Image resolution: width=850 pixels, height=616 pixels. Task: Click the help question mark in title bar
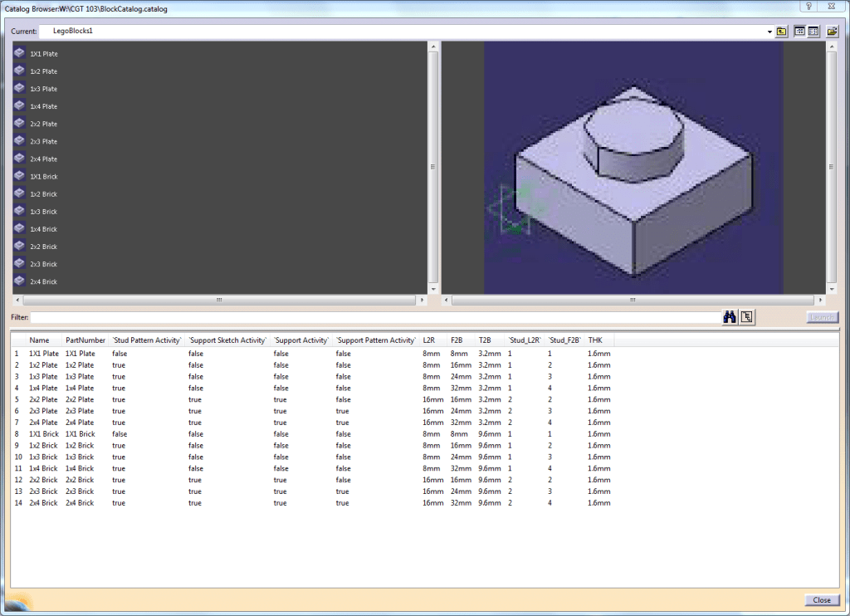[808, 7]
